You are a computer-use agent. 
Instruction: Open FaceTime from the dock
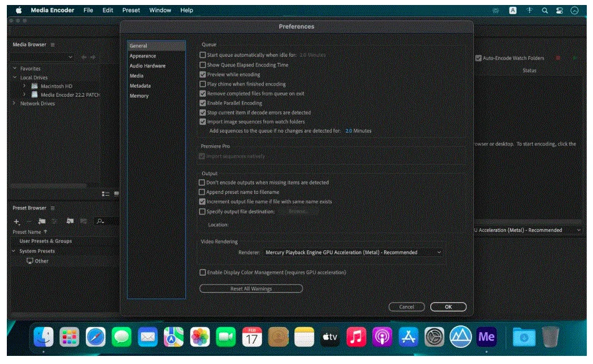226,337
